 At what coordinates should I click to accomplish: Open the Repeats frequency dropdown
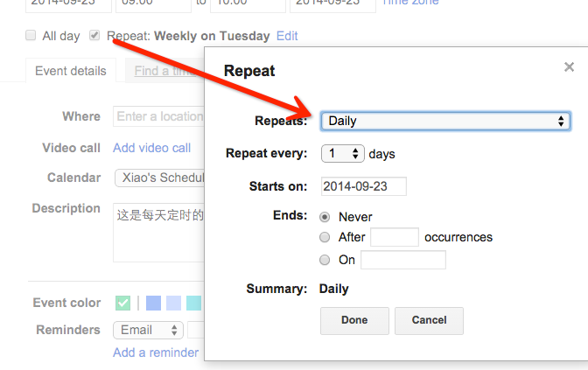[445, 121]
